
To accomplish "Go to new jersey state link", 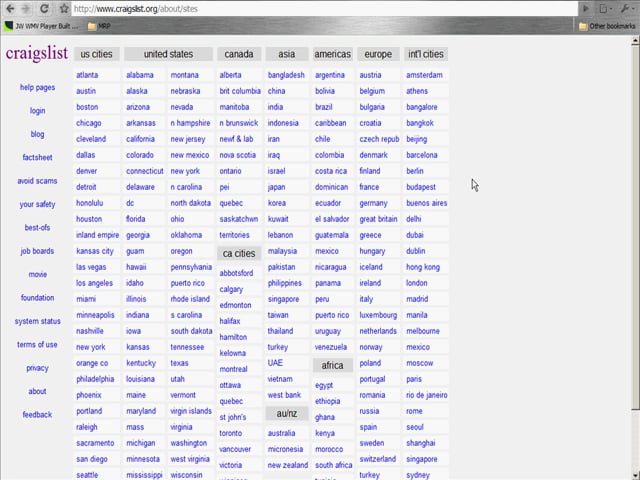I will (188, 139).
